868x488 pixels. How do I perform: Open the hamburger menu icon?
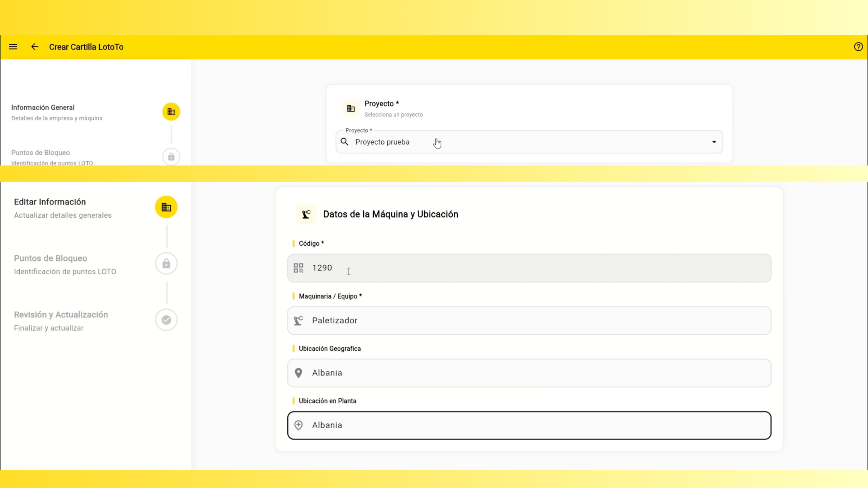coord(13,47)
